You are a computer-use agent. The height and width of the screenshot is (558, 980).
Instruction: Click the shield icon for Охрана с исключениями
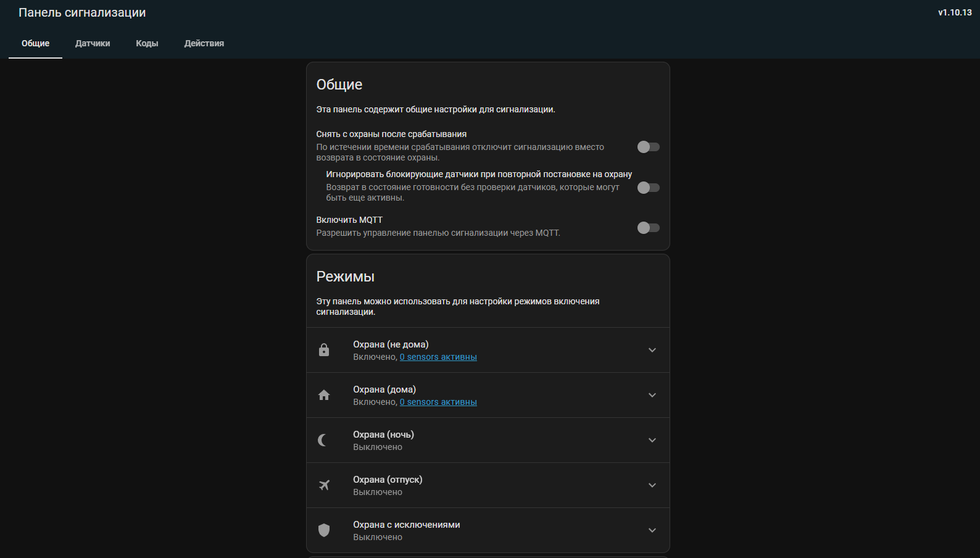(x=324, y=530)
